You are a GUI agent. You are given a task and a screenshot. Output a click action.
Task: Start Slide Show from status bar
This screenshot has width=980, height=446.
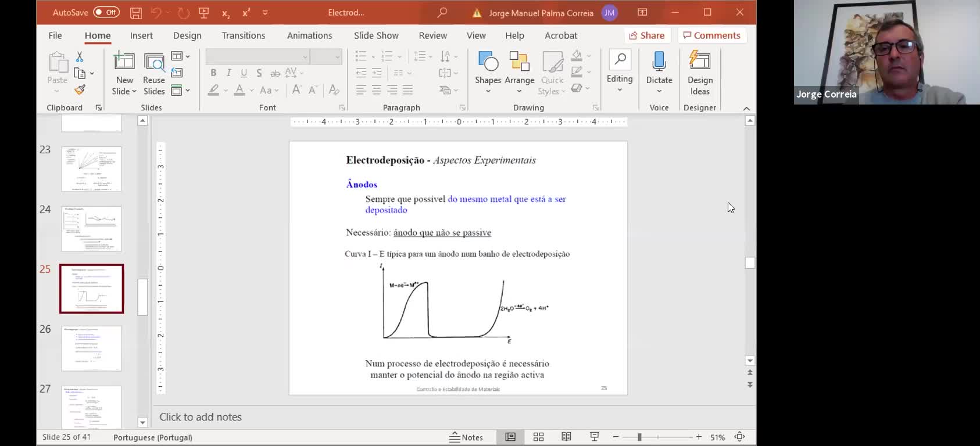[x=594, y=437]
